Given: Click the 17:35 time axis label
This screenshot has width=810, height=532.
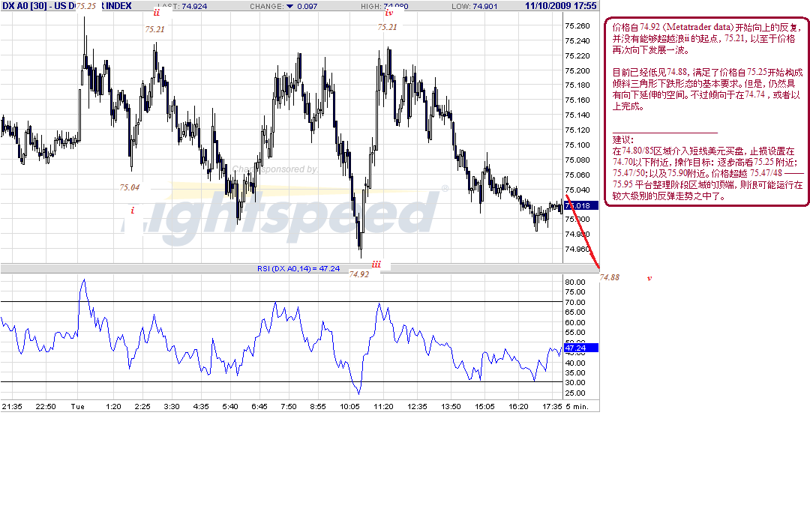Looking at the screenshot, I should (552, 407).
